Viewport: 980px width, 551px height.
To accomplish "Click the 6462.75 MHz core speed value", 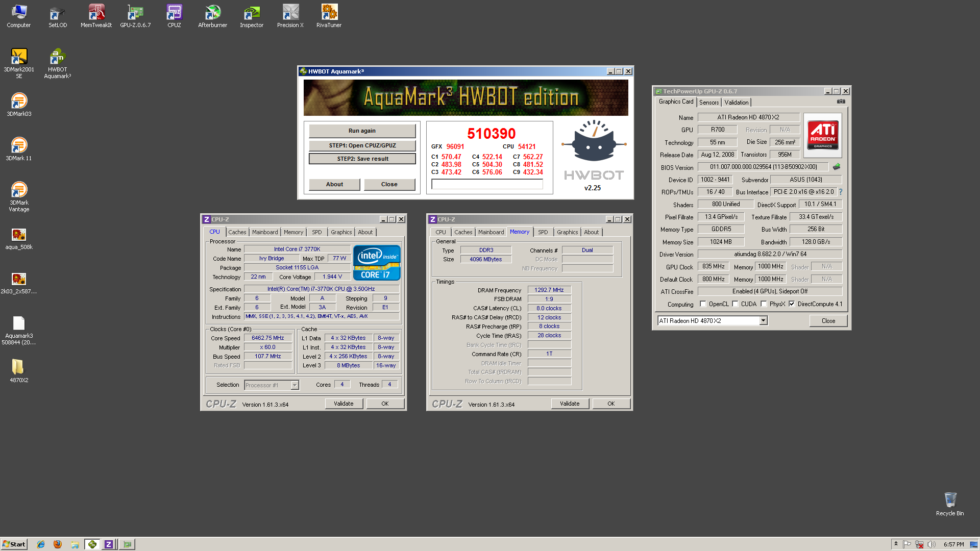I will tap(267, 338).
